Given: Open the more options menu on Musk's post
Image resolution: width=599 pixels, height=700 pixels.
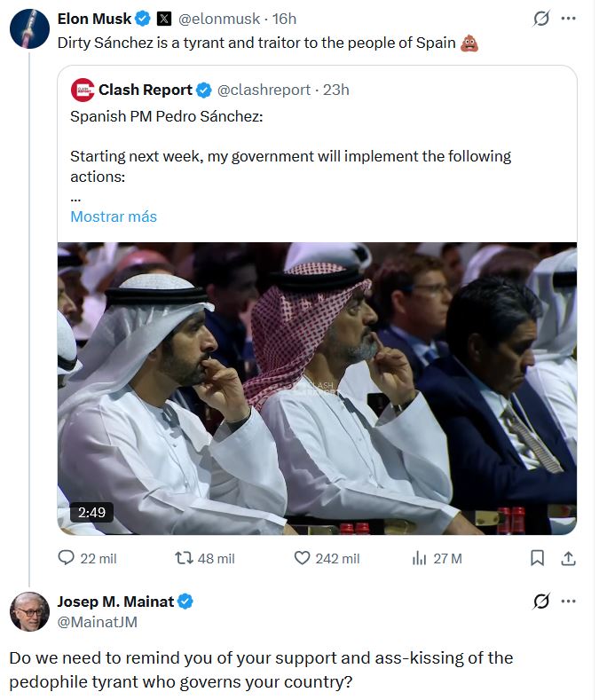Looking at the screenshot, I should pyautogui.click(x=570, y=19).
